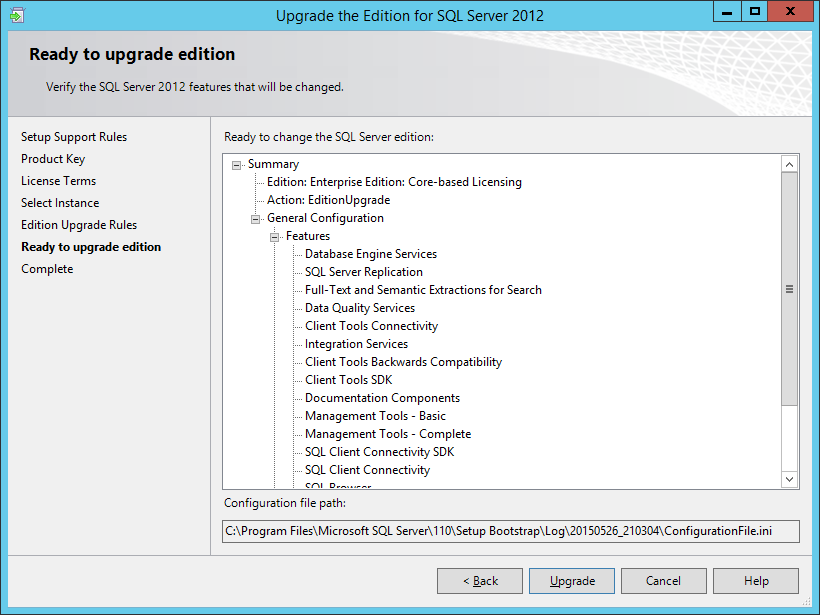Image resolution: width=820 pixels, height=615 pixels.
Task: Collapse the General Configuration node
Action: pos(256,218)
